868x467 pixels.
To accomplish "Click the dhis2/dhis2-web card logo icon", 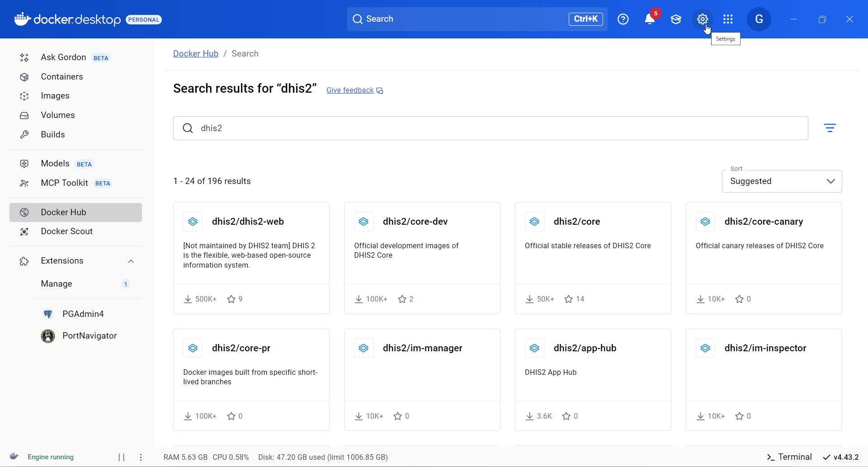I will [193, 222].
